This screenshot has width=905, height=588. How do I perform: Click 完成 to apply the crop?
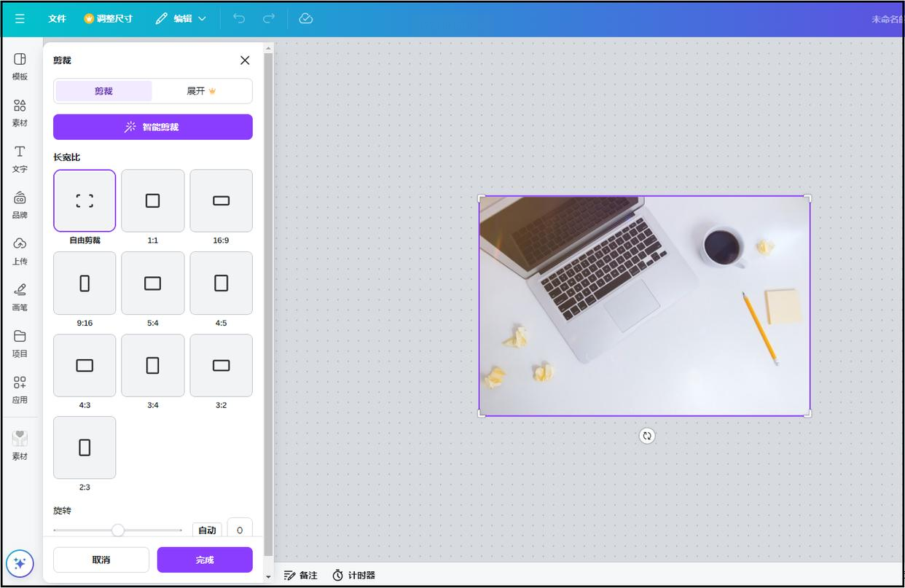click(x=205, y=560)
